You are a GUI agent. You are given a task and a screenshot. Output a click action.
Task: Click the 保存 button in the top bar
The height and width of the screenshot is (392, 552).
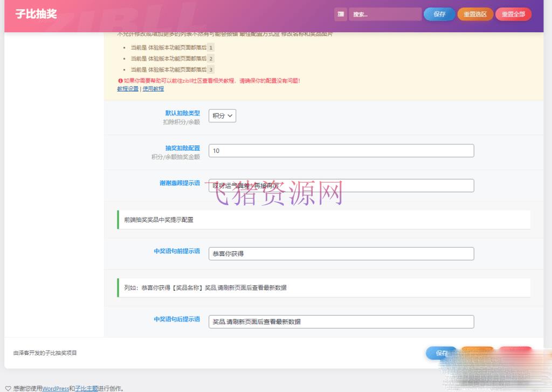coord(439,14)
